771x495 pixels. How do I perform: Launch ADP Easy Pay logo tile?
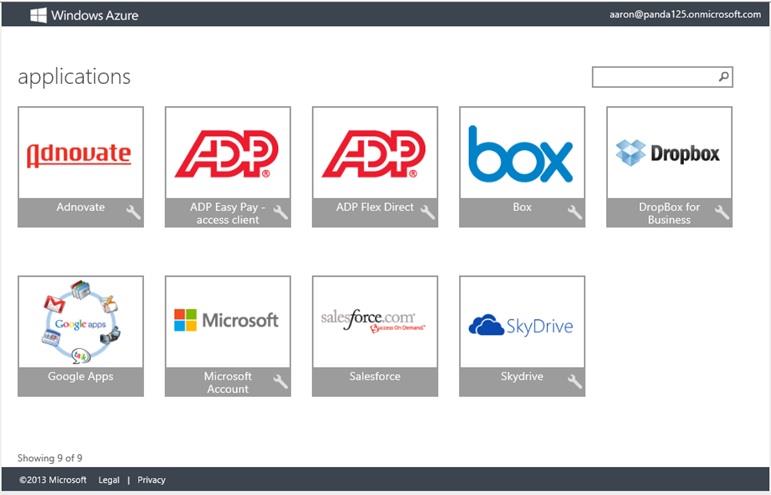[x=228, y=153]
